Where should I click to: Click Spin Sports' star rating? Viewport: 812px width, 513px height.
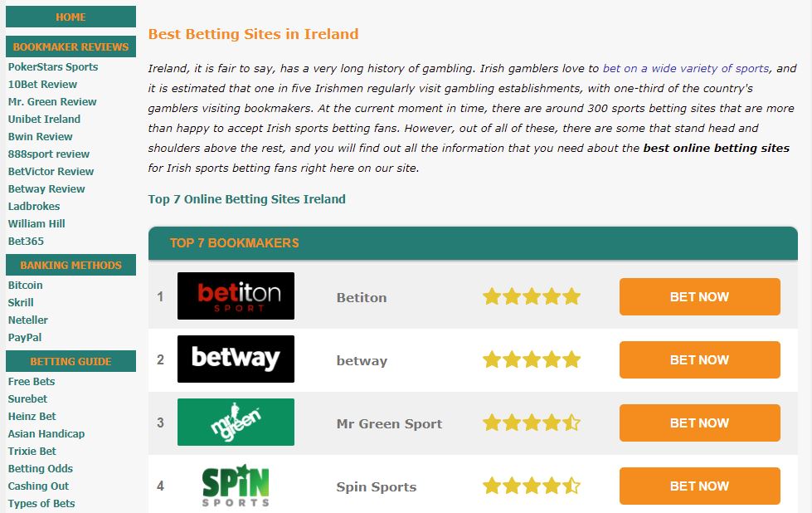[x=532, y=486]
